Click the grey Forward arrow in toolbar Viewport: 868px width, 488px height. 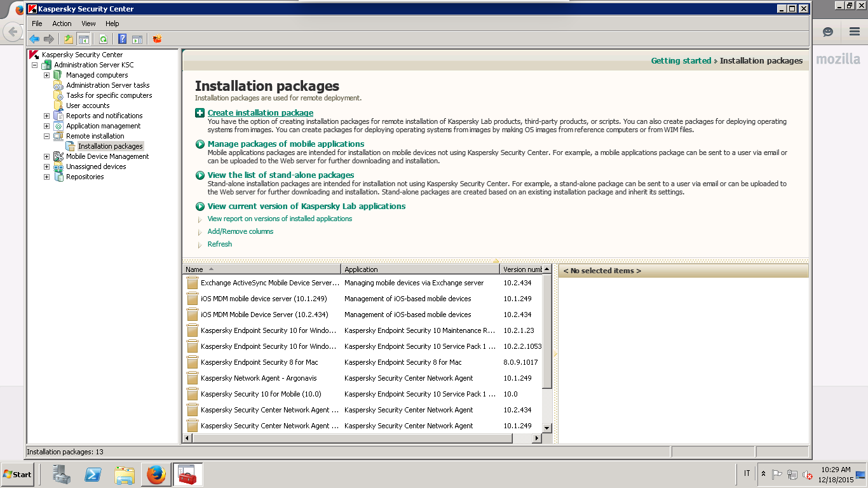coord(48,39)
